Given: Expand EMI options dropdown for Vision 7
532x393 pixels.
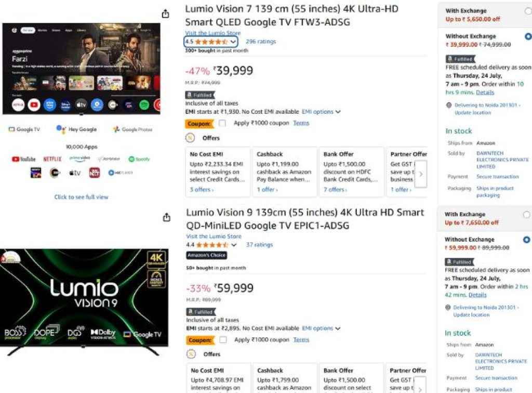Looking at the screenshot, I should pos(321,112).
